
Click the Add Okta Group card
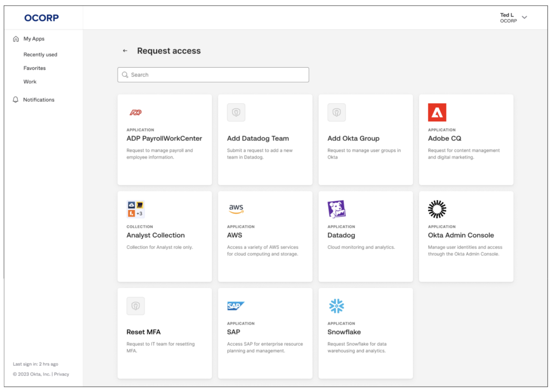[365, 140]
